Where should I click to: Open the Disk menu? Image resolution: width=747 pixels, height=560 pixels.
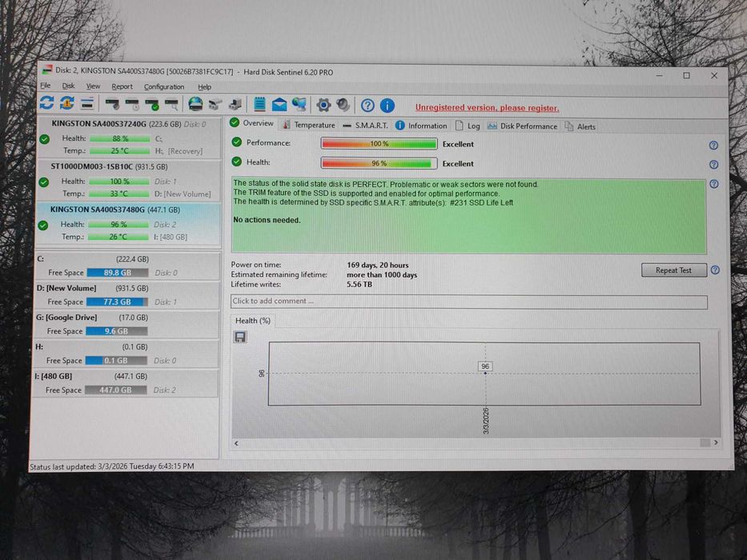(68, 86)
